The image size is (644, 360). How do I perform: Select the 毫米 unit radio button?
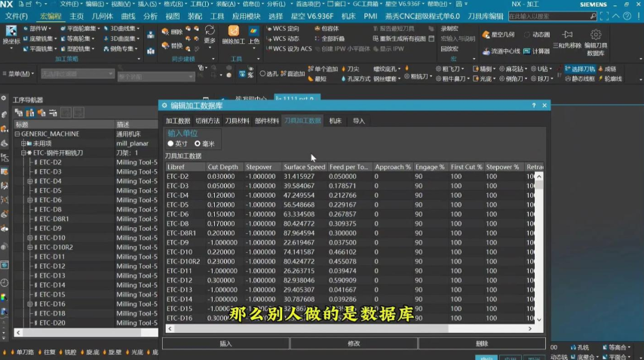click(198, 143)
